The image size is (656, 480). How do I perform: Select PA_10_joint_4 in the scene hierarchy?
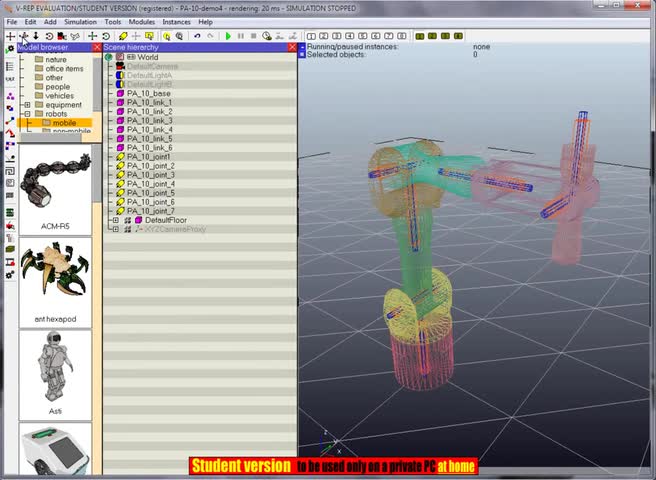[151, 184]
